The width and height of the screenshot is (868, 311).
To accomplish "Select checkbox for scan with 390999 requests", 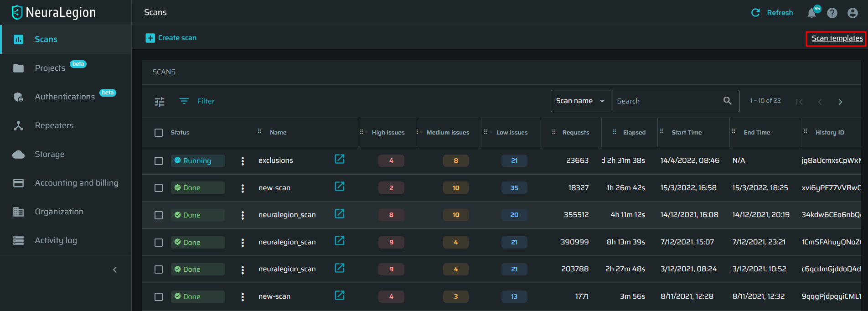I will (x=159, y=243).
